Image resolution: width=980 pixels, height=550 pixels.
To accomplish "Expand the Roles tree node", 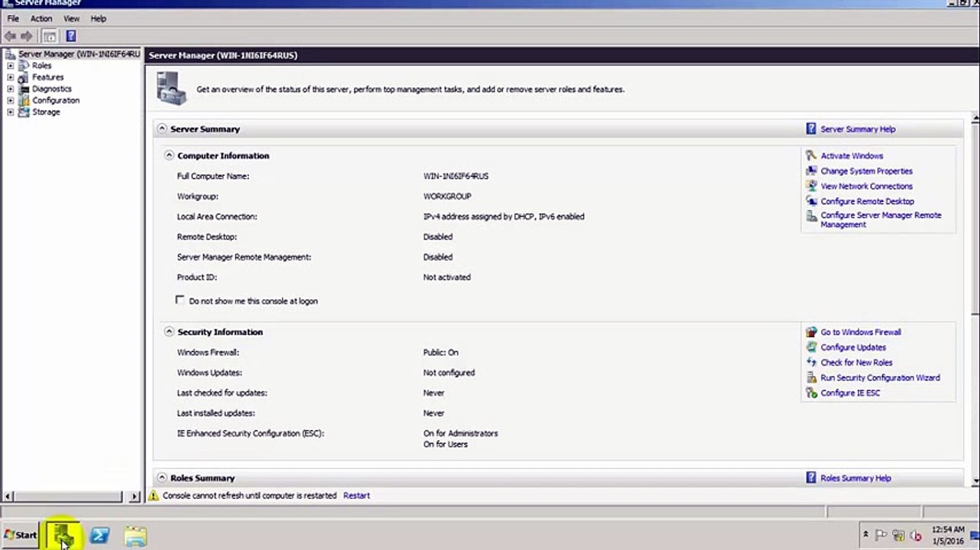I will (10, 66).
